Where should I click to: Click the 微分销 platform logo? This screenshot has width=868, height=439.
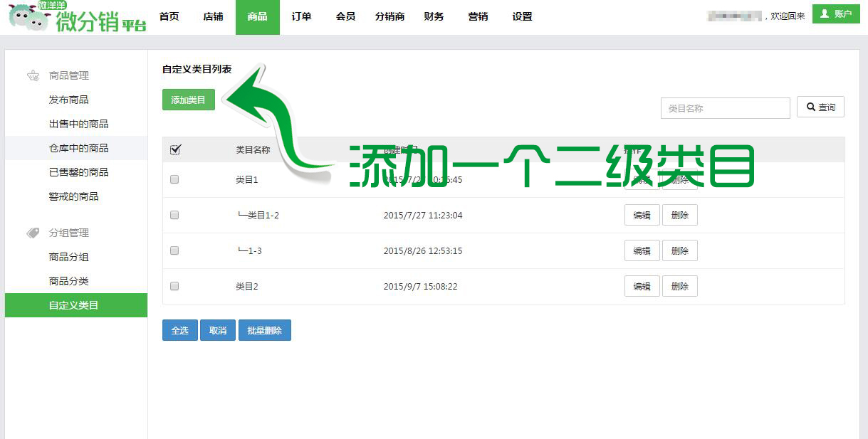77,17
